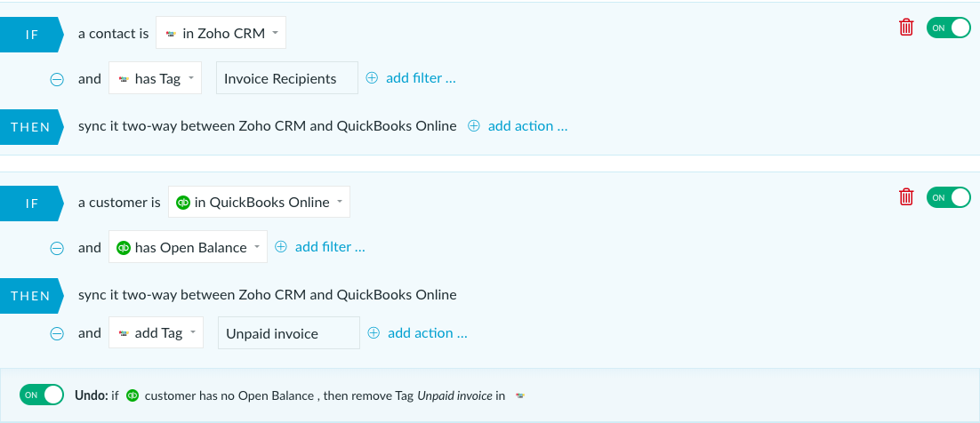
Task: Open the 'add Tag' dropdown
Action: tap(156, 333)
